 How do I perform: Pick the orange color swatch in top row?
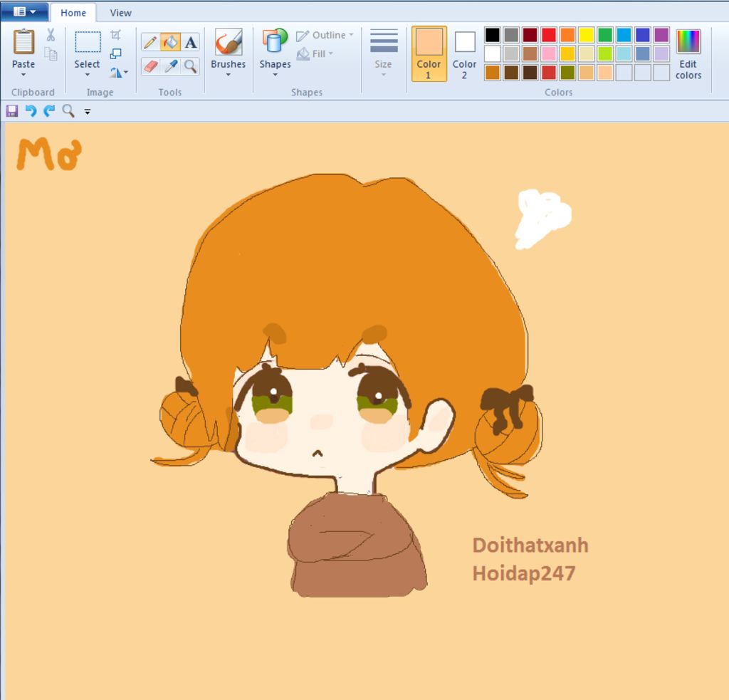click(567, 35)
